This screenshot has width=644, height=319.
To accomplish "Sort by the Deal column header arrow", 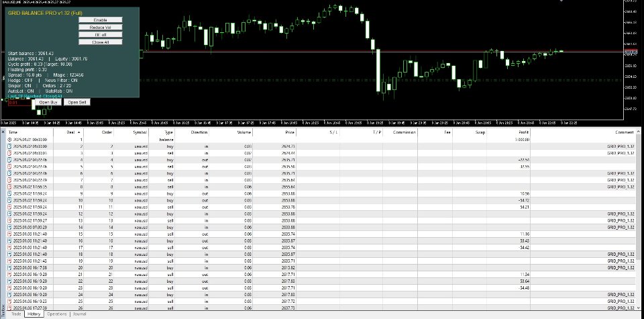I will tap(79, 132).
